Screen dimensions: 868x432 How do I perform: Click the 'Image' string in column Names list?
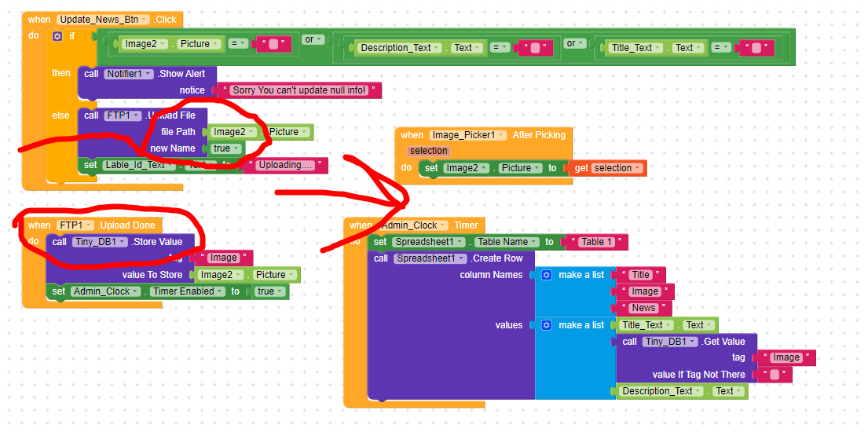click(645, 291)
